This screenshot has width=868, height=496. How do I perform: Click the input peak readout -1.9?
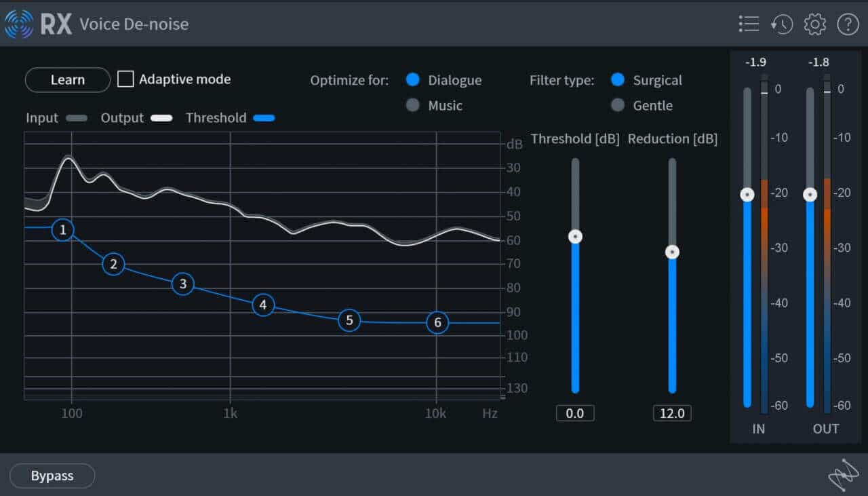(755, 62)
